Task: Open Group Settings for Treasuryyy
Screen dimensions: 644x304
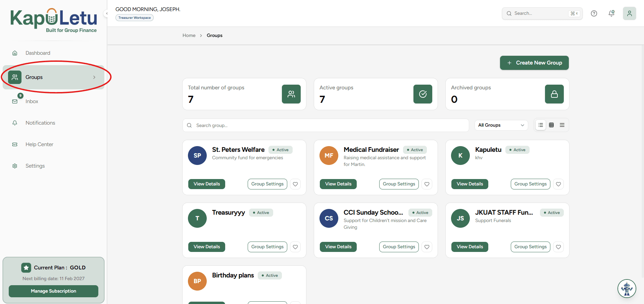Action: pyautogui.click(x=267, y=247)
